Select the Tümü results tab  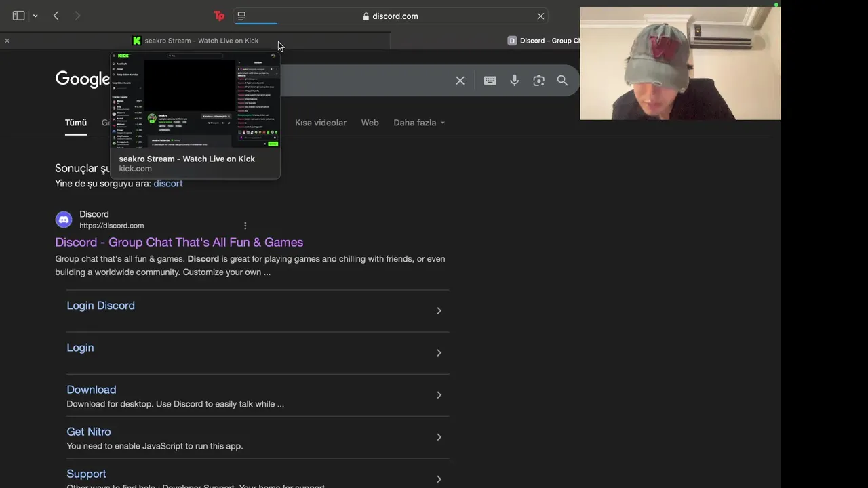pos(76,123)
